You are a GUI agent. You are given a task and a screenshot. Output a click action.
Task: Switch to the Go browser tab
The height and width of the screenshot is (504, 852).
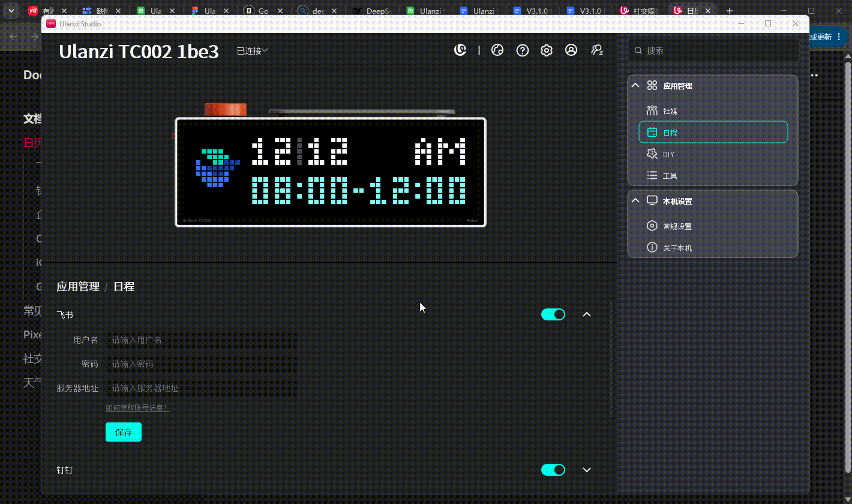pyautogui.click(x=264, y=11)
